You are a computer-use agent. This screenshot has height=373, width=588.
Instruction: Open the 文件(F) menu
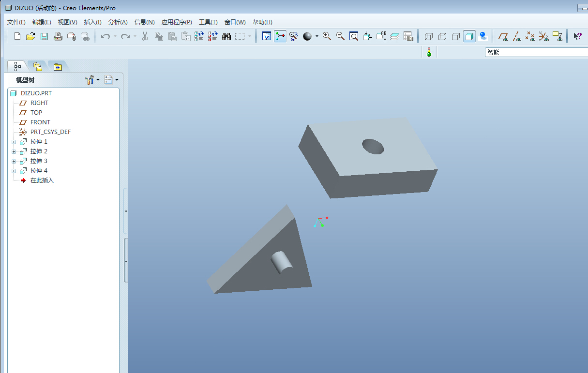(x=16, y=22)
